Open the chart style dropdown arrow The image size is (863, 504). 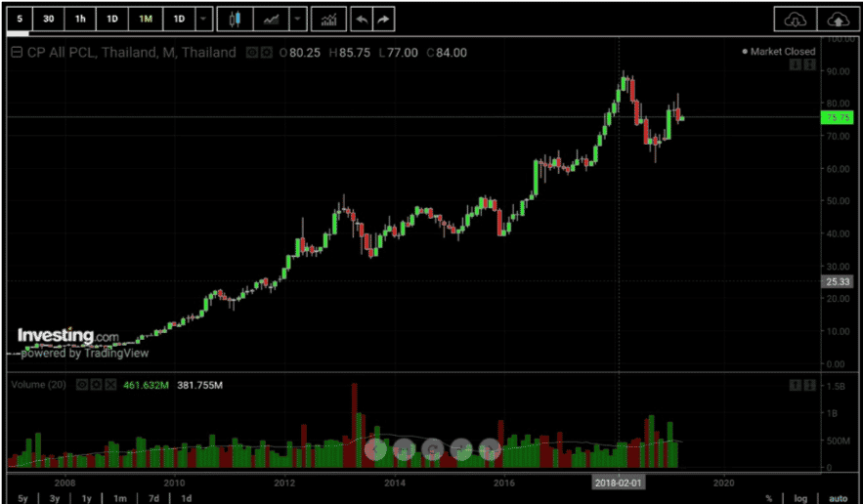(298, 20)
